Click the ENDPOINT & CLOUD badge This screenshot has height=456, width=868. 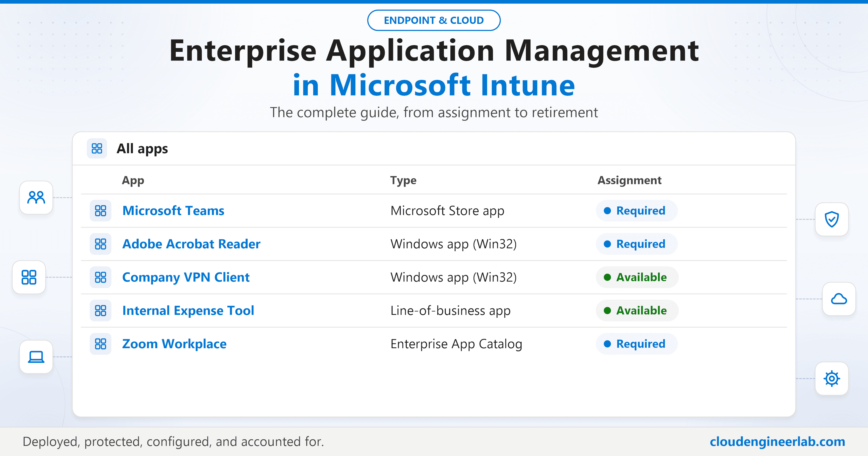click(x=434, y=20)
